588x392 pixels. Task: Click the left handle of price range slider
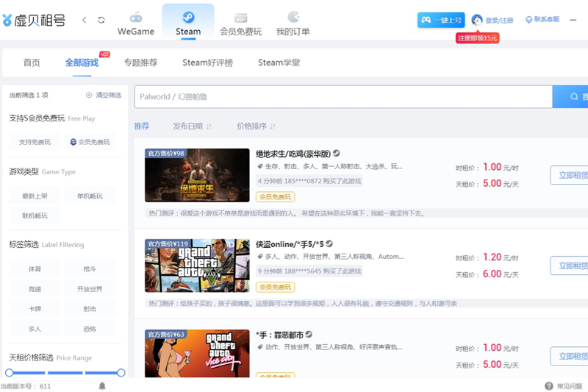[10, 373]
